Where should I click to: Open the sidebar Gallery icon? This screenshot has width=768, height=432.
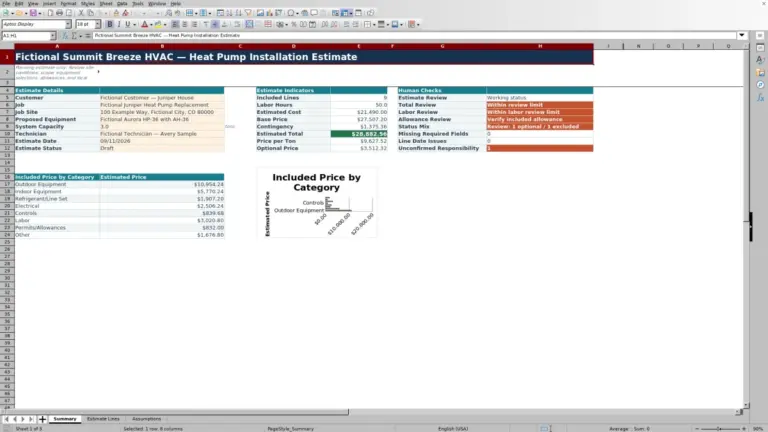pyautogui.click(x=760, y=72)
